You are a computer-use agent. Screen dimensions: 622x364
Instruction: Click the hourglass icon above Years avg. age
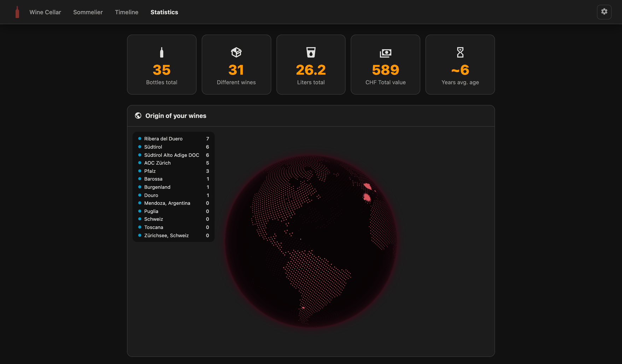click(x=460, y=52)
